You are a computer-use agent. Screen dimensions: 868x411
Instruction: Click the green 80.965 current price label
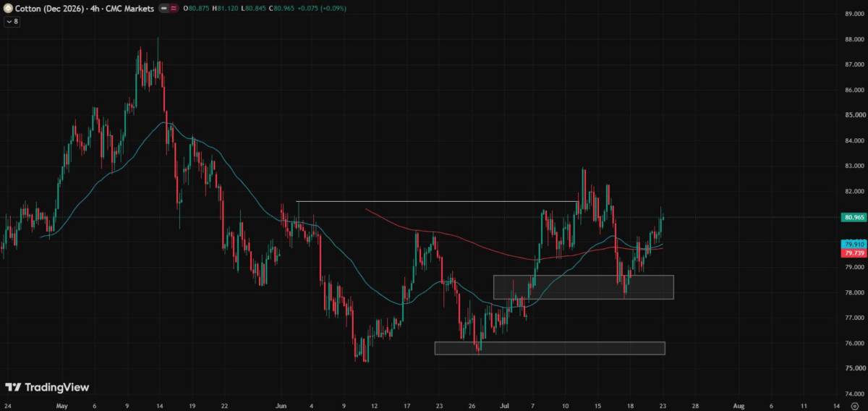pos(854,217)
